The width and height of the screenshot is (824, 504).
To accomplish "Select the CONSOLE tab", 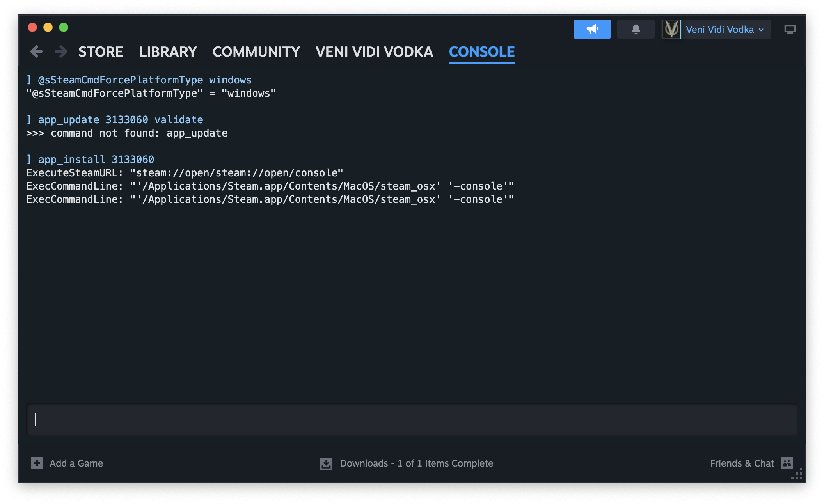I will [481, 52].
